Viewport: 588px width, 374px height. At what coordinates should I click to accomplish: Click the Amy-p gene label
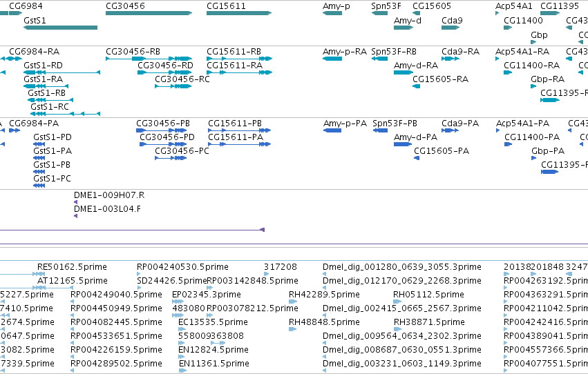(336, 6)
